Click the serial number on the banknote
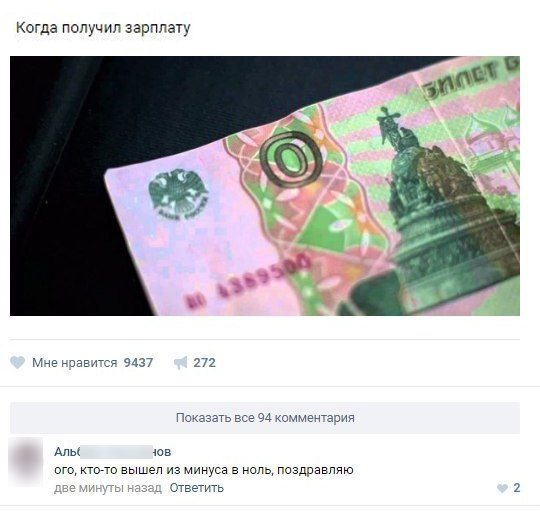Screen dimensions: 540x511 249,281
